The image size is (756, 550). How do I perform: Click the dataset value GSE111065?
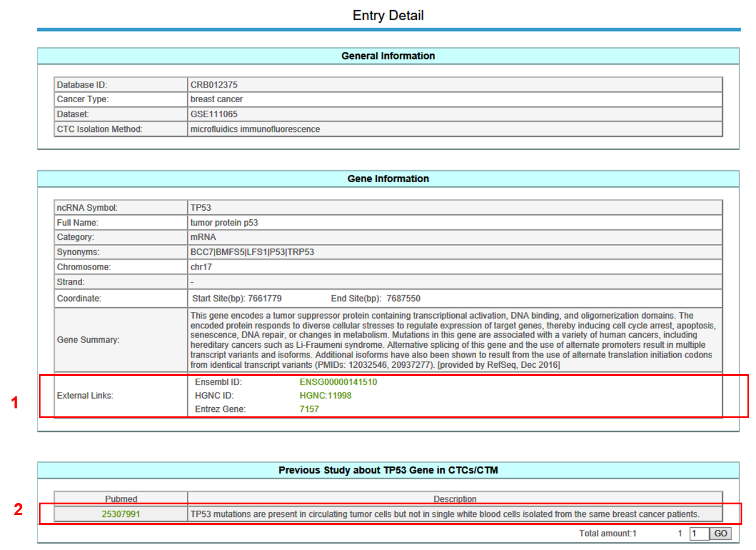point(214,114)
